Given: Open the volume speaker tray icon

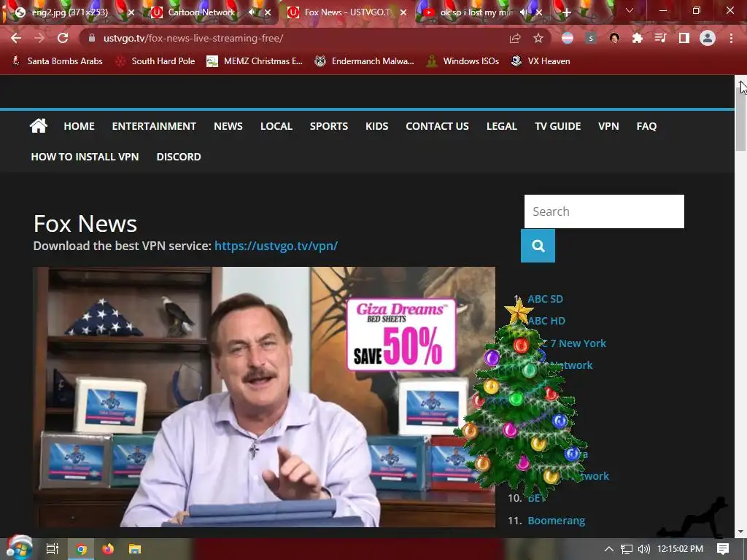Looking at the screenshot, I should 643,549.
